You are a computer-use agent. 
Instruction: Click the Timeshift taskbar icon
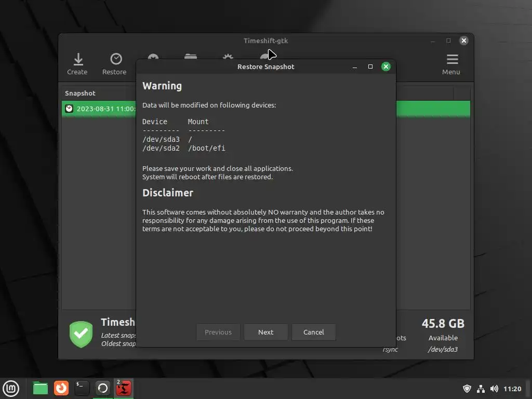click(x=124, y=389)
